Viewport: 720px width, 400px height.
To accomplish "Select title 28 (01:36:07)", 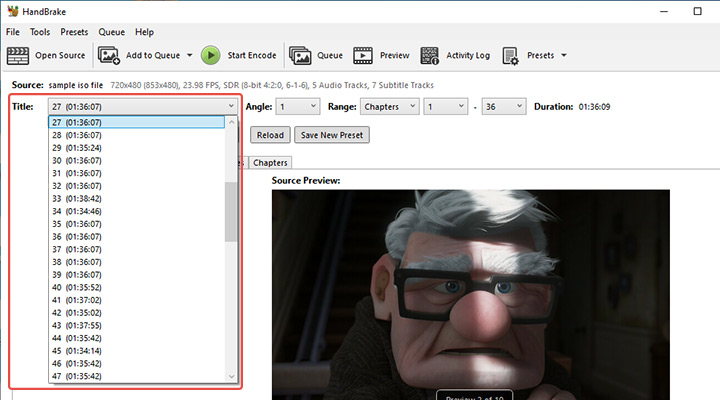I will coord(136,135).
